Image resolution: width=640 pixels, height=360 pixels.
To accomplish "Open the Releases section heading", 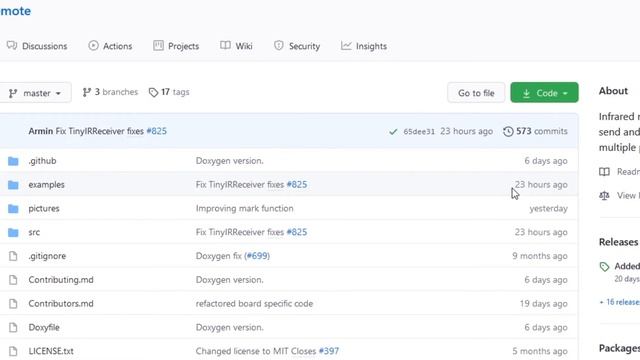I will [x=618, y=242].
